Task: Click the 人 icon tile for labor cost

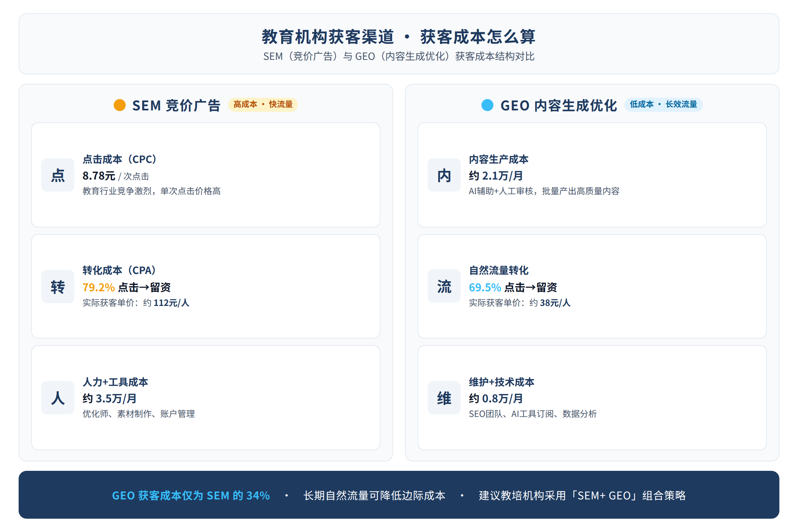Action: (58, 398)
